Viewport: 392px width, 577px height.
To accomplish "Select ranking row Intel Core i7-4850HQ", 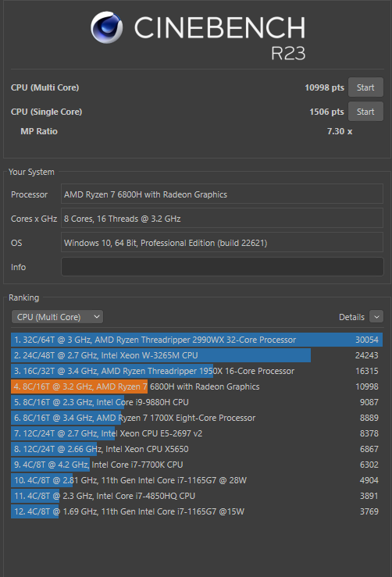I will click(197, 496).
